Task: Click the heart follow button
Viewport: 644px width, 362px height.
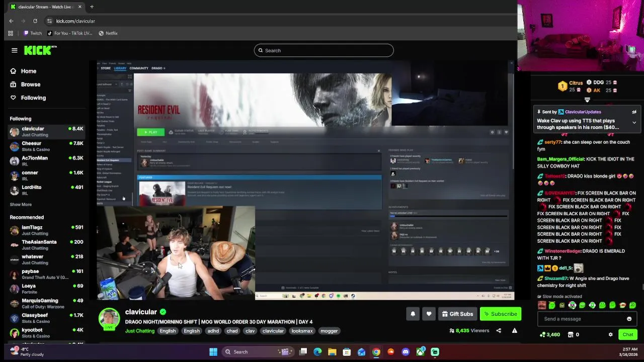Action: point(429,314)
